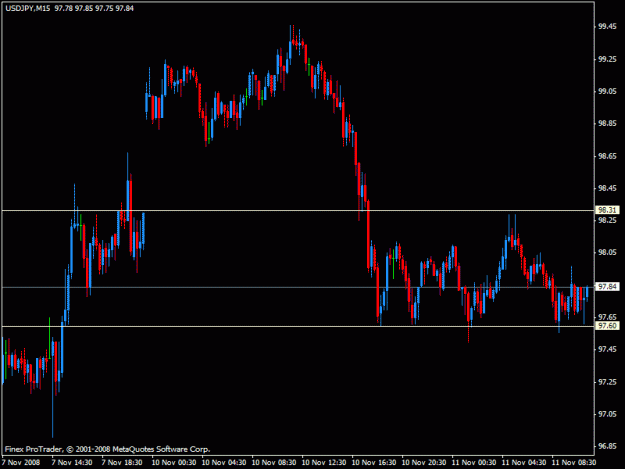Click the 10 Nov 04:30 time label

pos(224,462)
